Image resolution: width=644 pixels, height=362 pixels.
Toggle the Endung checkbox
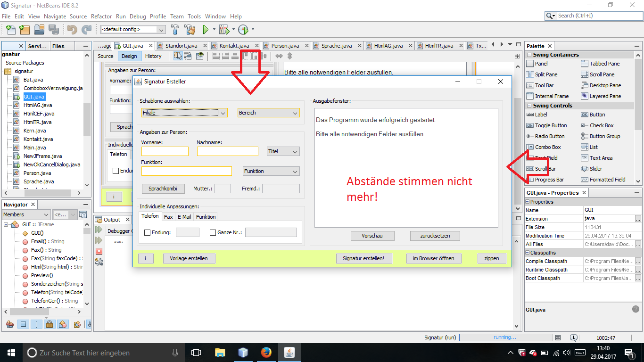pos(147,232)
